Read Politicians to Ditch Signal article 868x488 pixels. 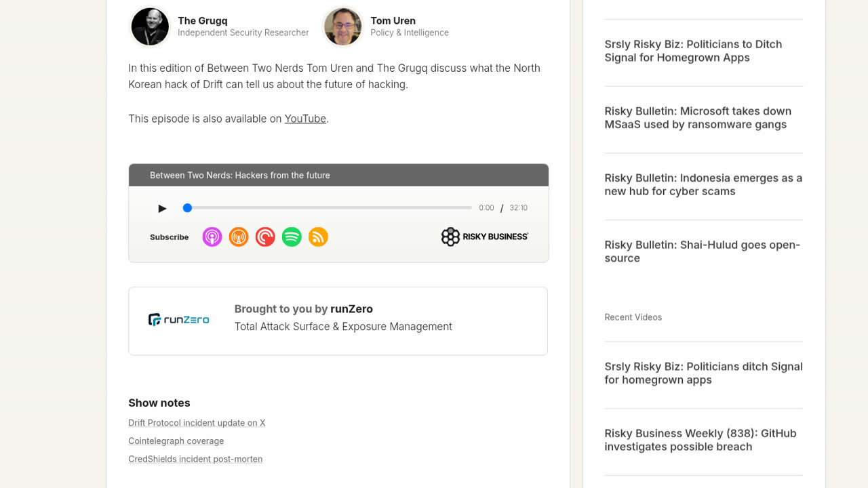[693, 51]
